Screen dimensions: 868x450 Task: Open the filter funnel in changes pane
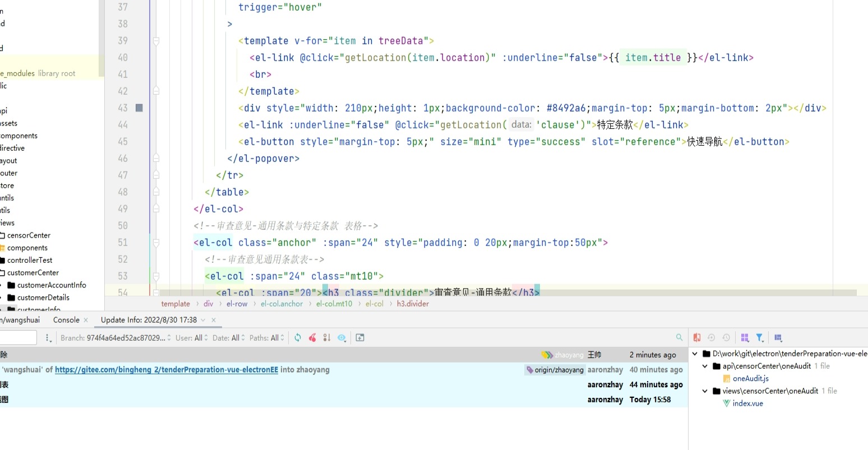760,337
